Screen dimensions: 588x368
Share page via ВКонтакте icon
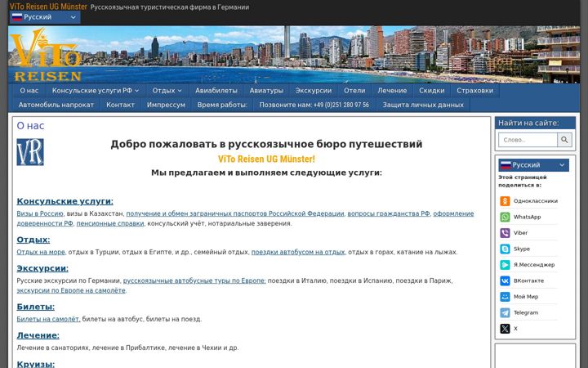click(x=505, y=280)
